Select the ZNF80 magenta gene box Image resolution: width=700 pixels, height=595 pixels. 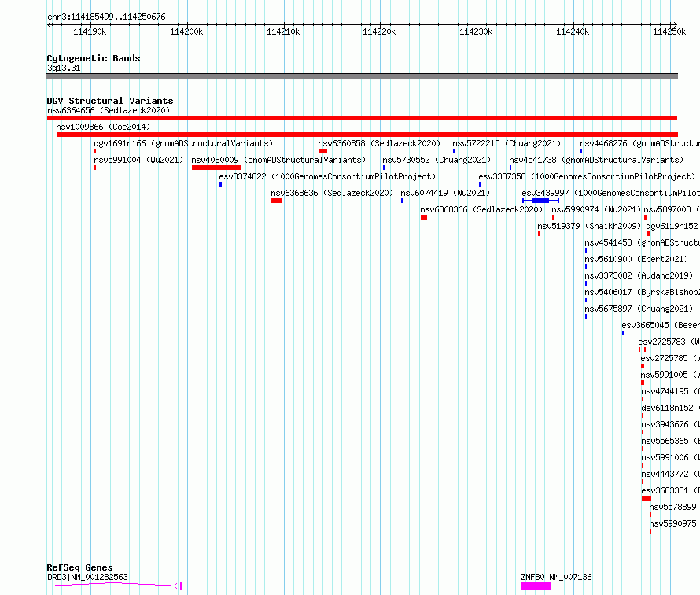pos(536,586)
